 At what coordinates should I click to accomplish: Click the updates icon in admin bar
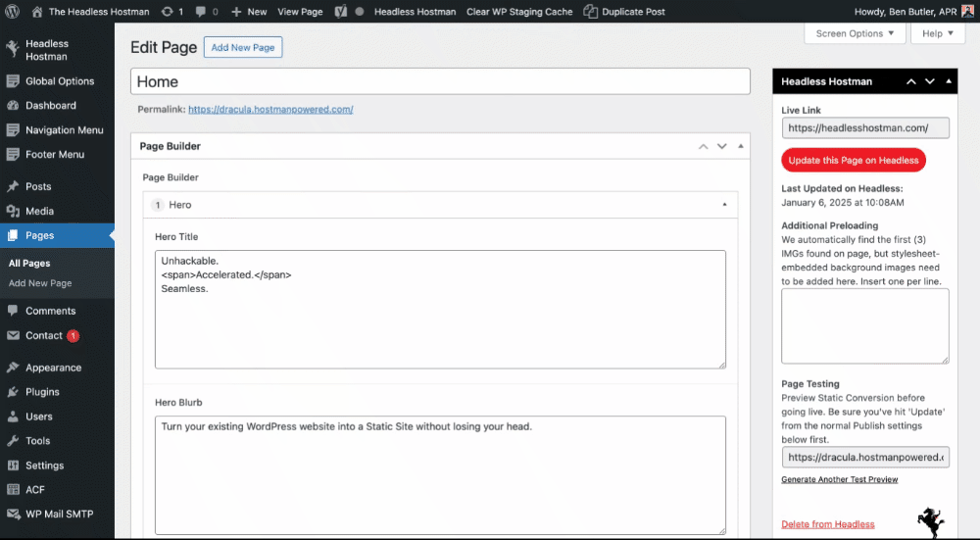tap(168, 12)
